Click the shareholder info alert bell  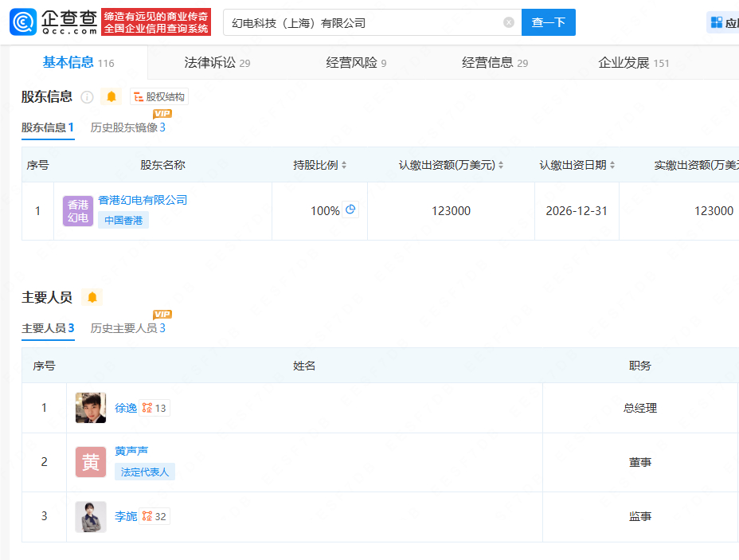[111, 96]
